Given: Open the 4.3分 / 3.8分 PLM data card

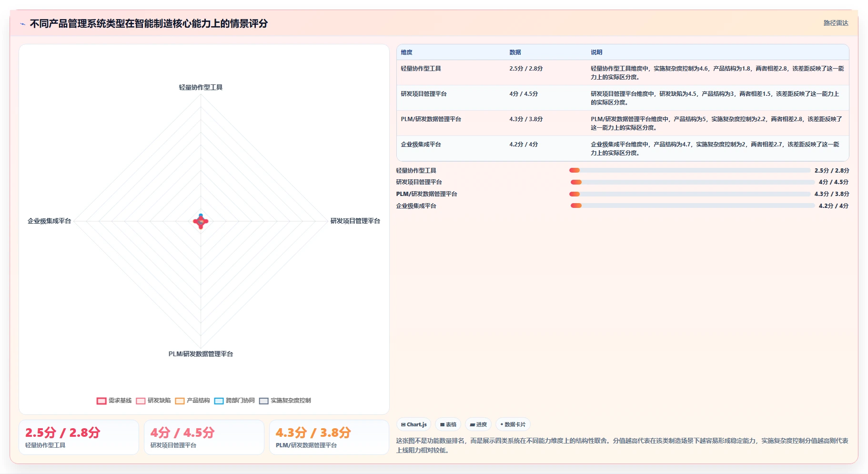Looking at the screenshot, I should click(x=329, y=437).
